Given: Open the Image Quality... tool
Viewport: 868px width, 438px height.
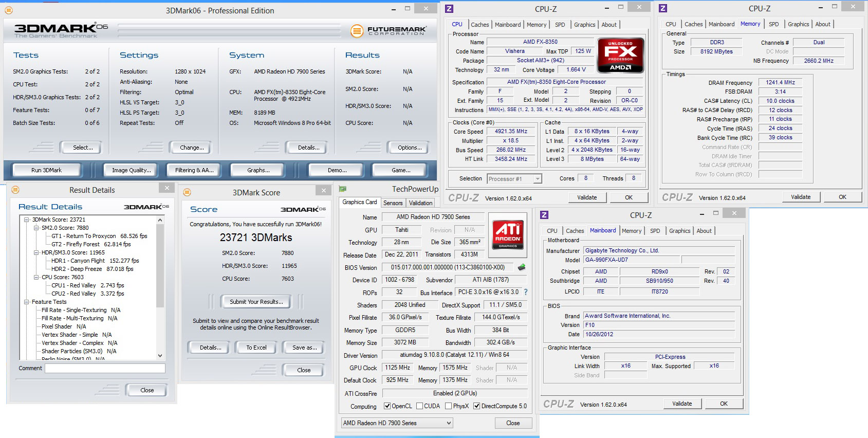Looking at the screenshot, I should tap(132, 170).
